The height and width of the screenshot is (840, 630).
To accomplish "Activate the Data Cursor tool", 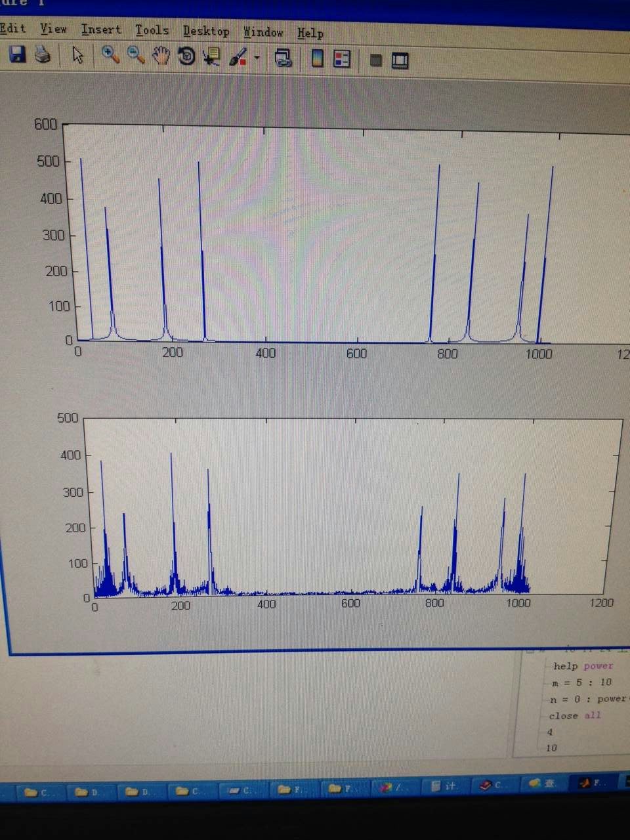I will [x=211, y=57].
